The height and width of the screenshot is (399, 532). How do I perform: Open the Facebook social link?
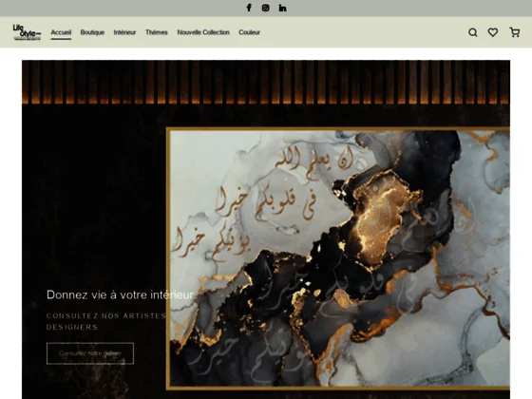tap(249, 8)
